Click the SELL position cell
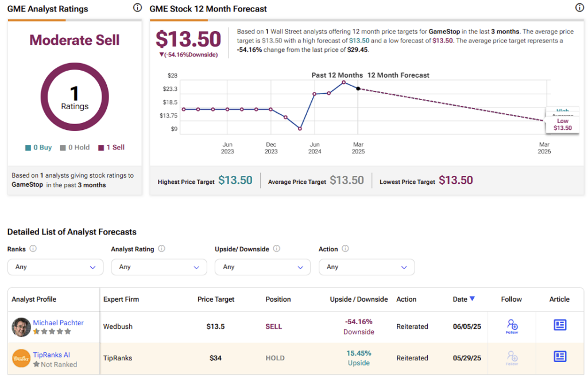This screenshot has width=588, height=377. pos(274,326)
